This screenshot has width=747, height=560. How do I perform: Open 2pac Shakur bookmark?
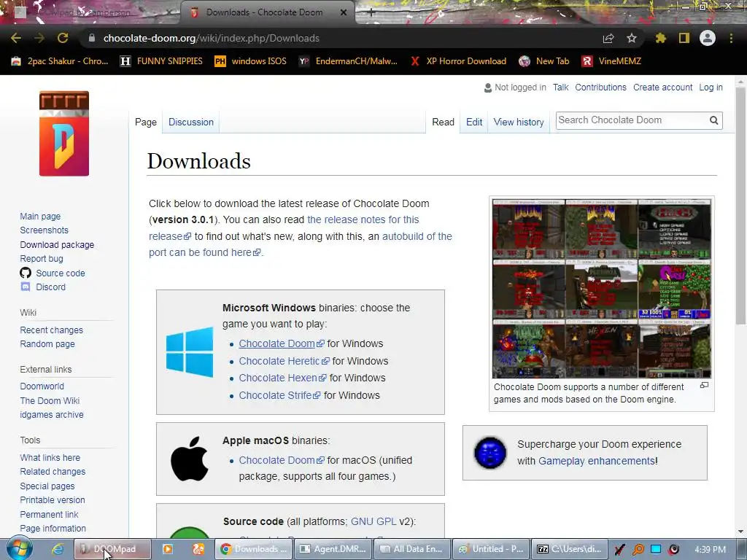point(60,61)
